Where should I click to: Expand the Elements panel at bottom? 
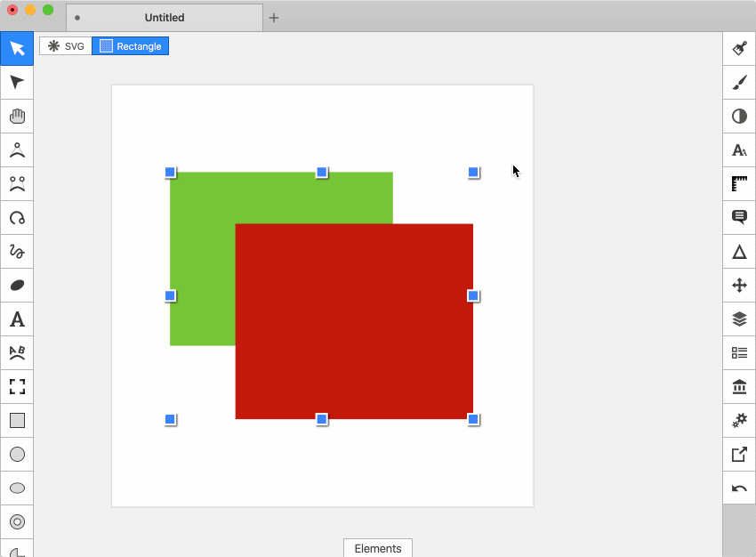coord(378,548)
